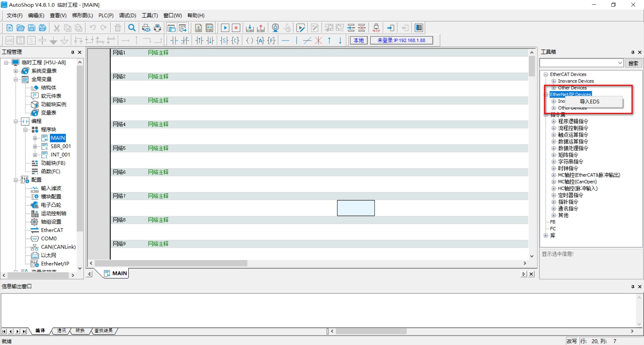Open the PLC(P) menu

tap(106, 15)
